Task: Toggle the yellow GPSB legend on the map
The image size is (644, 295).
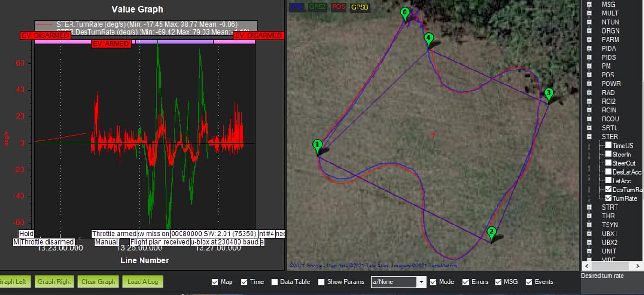Action: tap(360, 7)
